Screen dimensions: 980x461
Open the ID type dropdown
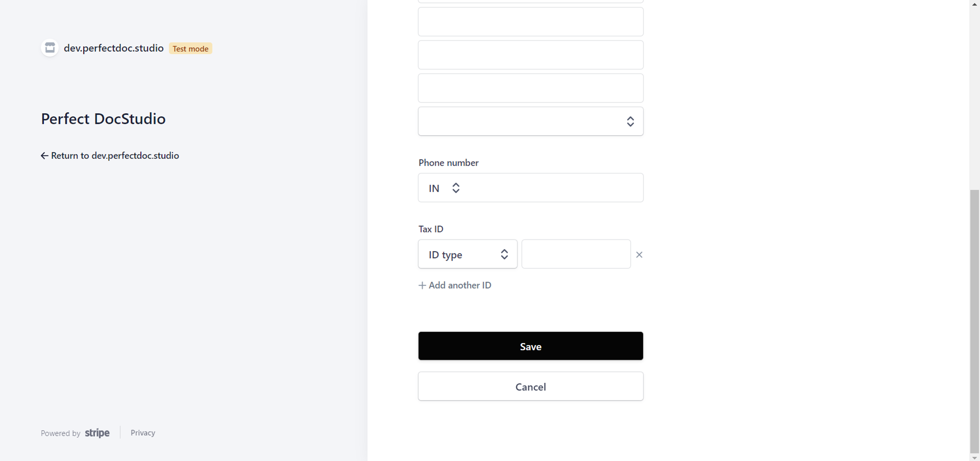pos(468,254)
